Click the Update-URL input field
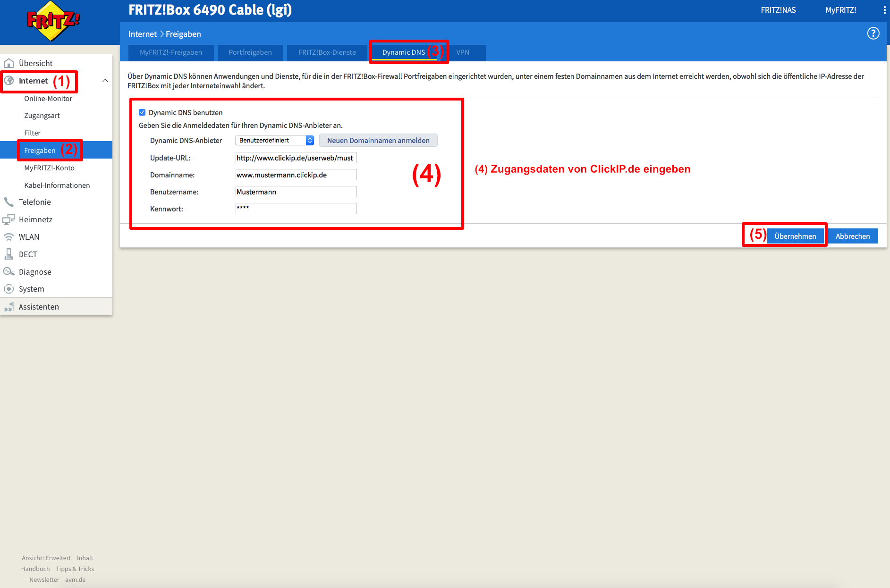Viewport: 890px width, 588px height. pyautogui.click(x=296, y=158)
